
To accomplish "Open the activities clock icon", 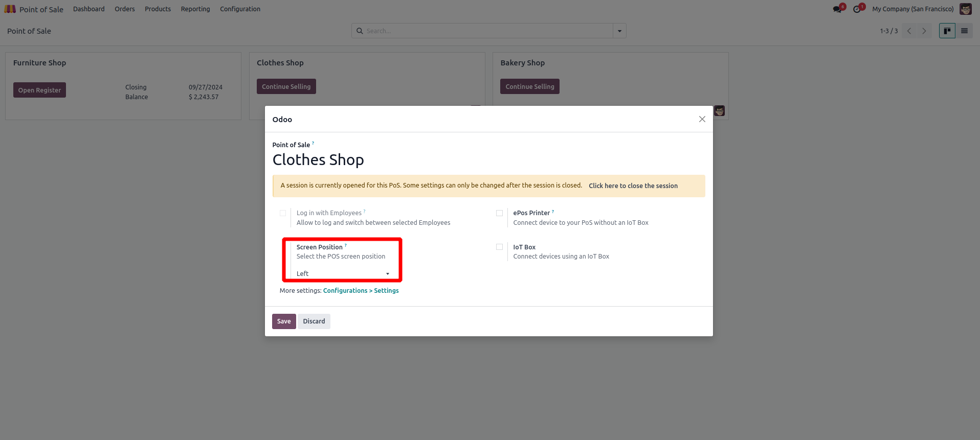I will 857,9.
